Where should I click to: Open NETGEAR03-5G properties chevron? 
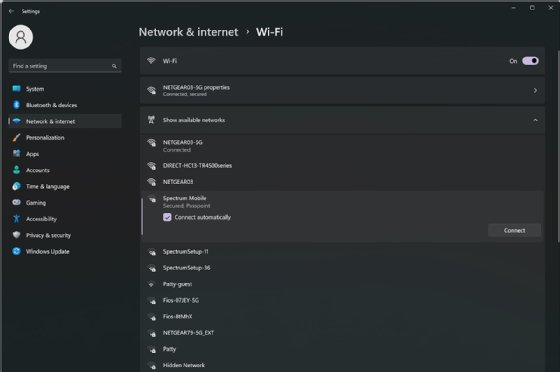coord(535,91)
